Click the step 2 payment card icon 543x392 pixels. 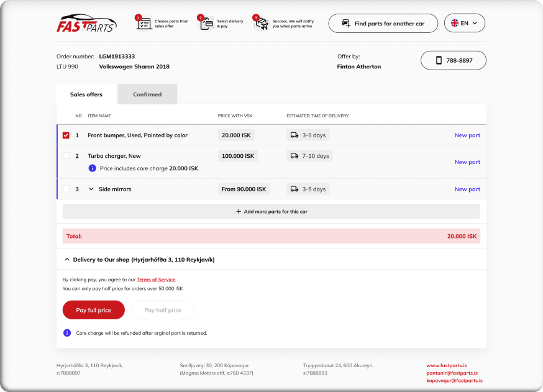click(x=206, y=24)
